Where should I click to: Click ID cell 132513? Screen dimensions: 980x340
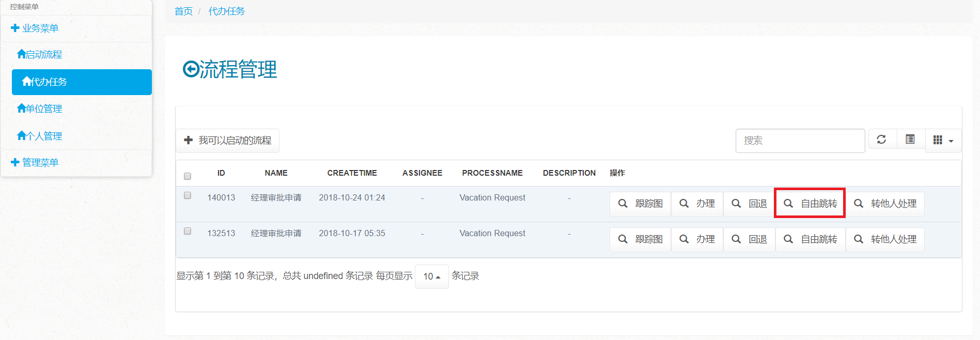(221, 233)
